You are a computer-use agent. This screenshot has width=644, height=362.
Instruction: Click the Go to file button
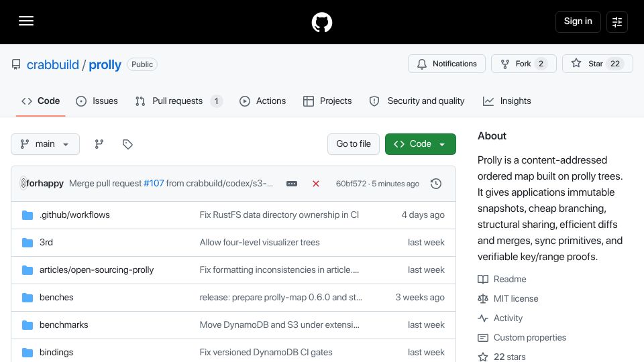[x=354, y=144]
